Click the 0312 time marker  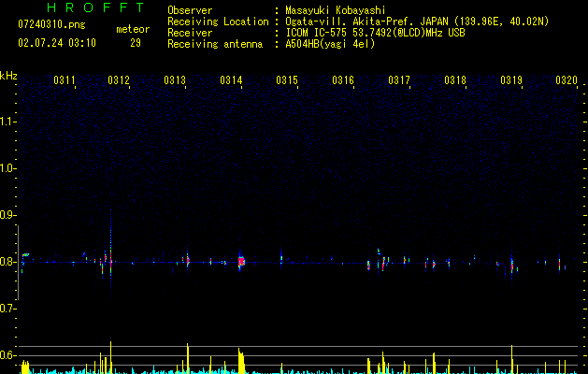(x=119, y=79)
